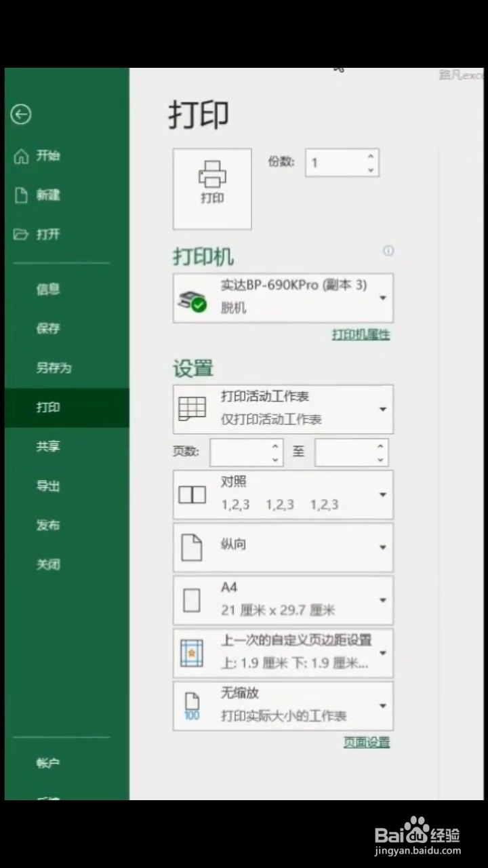Click the worksheet grid icon
488x868 pixels.
(x=192, y=409)
